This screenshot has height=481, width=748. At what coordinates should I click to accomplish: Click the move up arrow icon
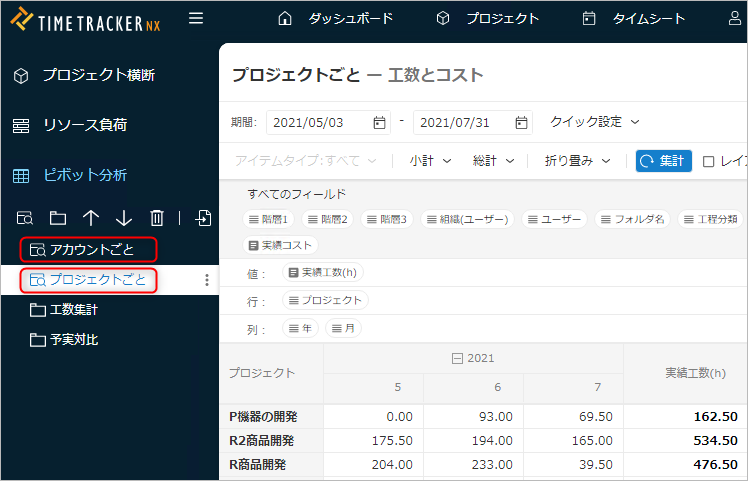coord(91,218)
